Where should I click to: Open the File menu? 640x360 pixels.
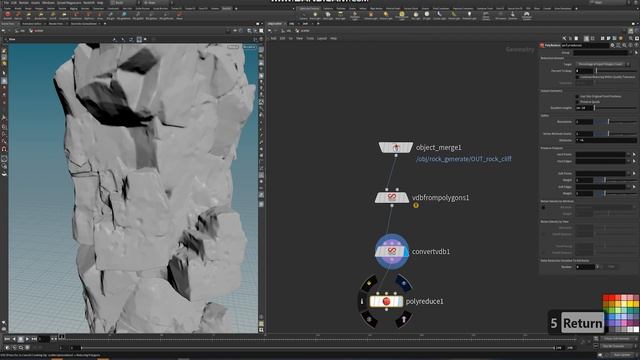point(6,2)
